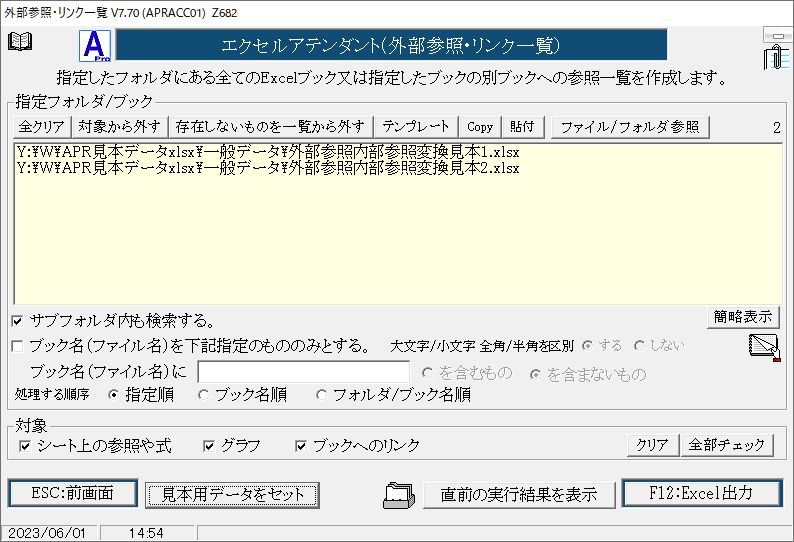Select フォルダ/ブック名順 radio
The height and width of the screenshot is (542, 794).
[x=321, y=395]
